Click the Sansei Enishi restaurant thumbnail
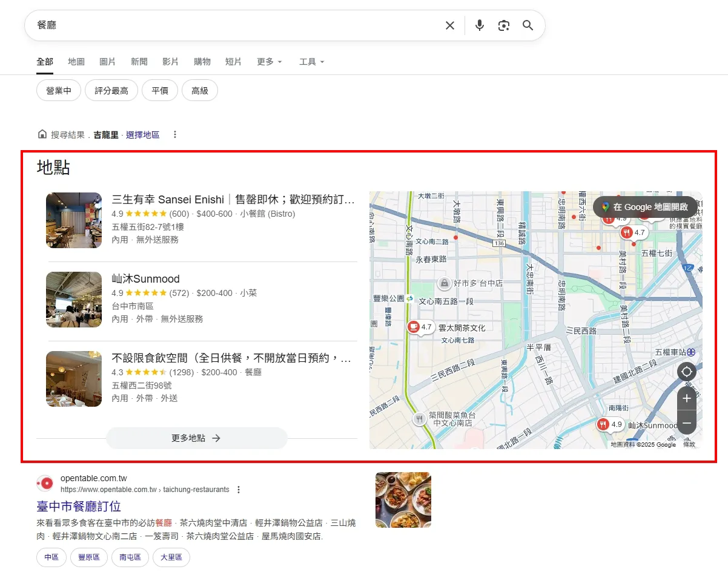This screenshot has height=578, width=728. coord(73,220)
